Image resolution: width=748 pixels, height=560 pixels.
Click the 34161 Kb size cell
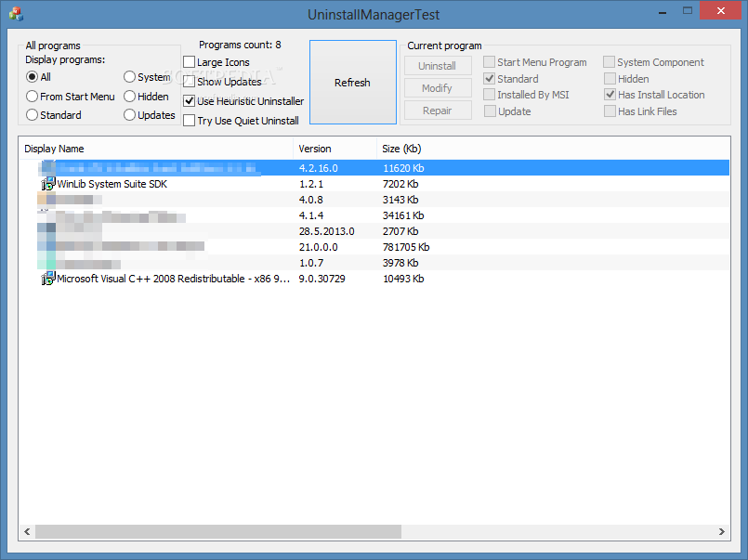point(403,215)
